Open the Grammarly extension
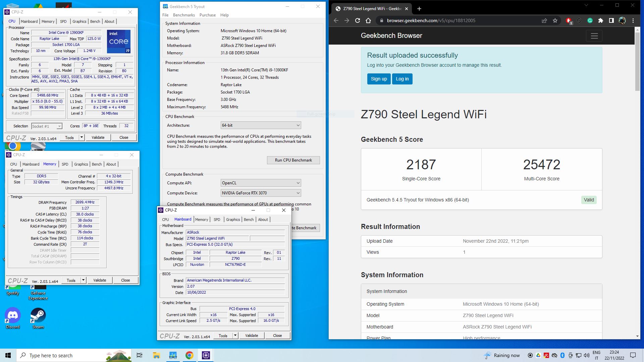 [590, 20]
